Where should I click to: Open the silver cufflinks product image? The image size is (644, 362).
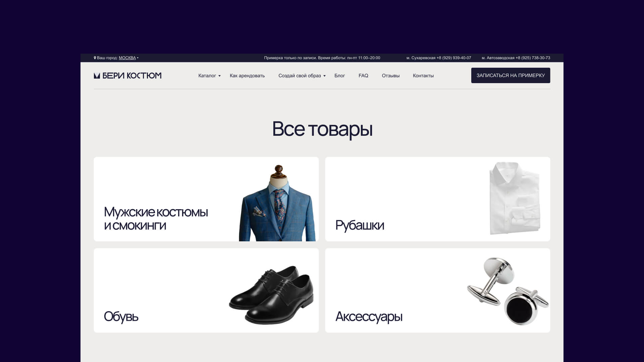[508, 291]
